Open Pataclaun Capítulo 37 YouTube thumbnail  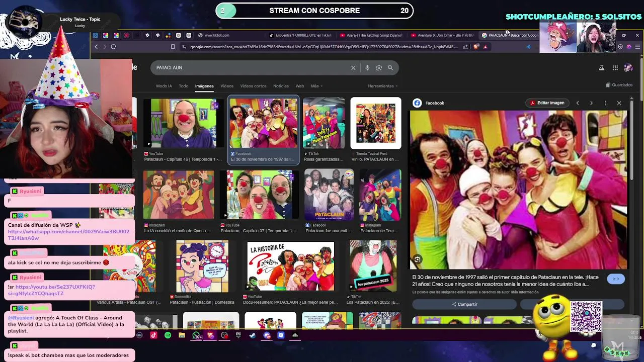pos(260,195)
